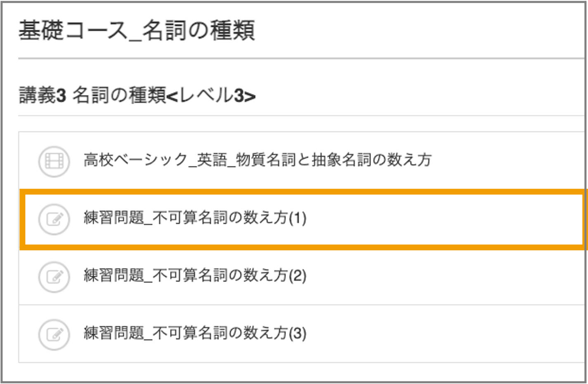Select the course title 基礎コース_名詞の種類
This screenshot has width=588, height=384.
[x=137, y=31]
